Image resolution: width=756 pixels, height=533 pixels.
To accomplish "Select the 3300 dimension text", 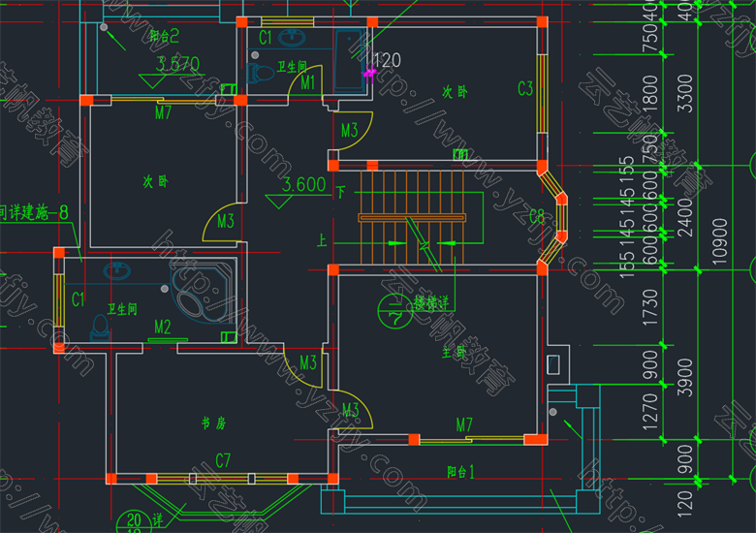I will [684, 93].
